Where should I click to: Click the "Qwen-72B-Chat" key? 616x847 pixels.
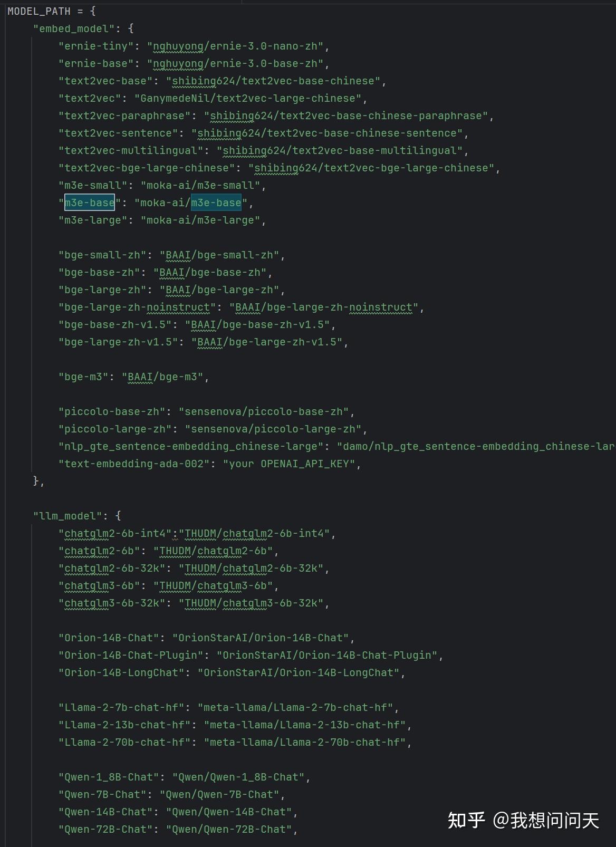(x=105, y=829)
